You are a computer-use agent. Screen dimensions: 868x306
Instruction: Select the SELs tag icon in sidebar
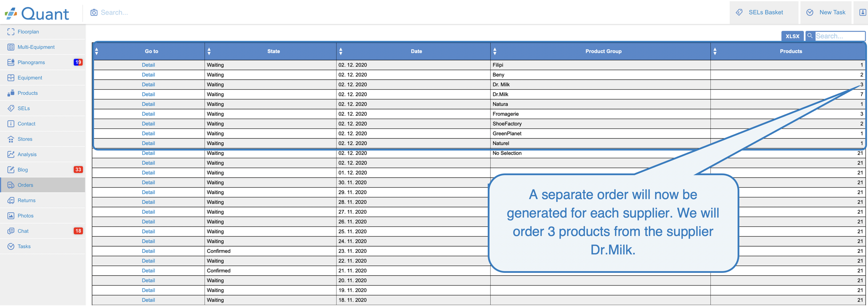coord(11,108)
